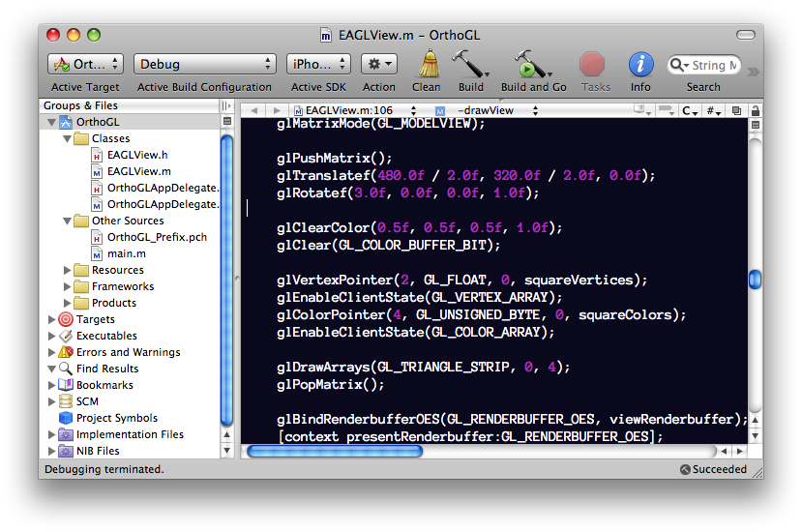Click the Build and Go icon
This screenshot has width=802, height=532.
[x=532, y=64]
